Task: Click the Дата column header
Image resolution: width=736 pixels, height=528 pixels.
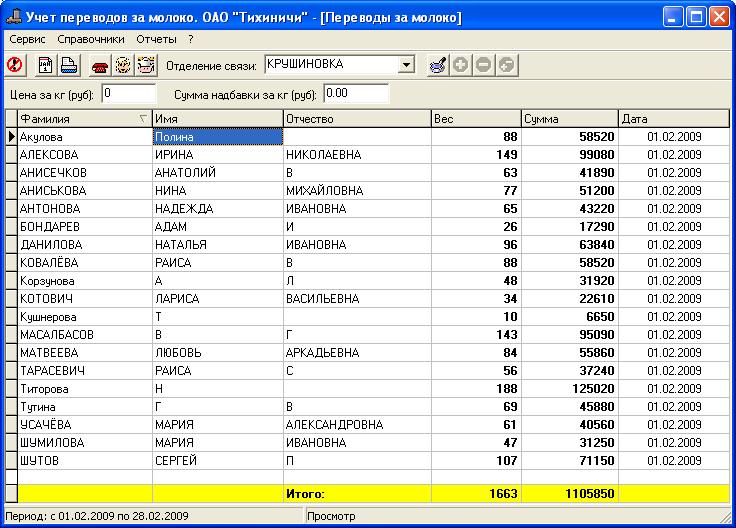Action: click(x=672, y=118)
